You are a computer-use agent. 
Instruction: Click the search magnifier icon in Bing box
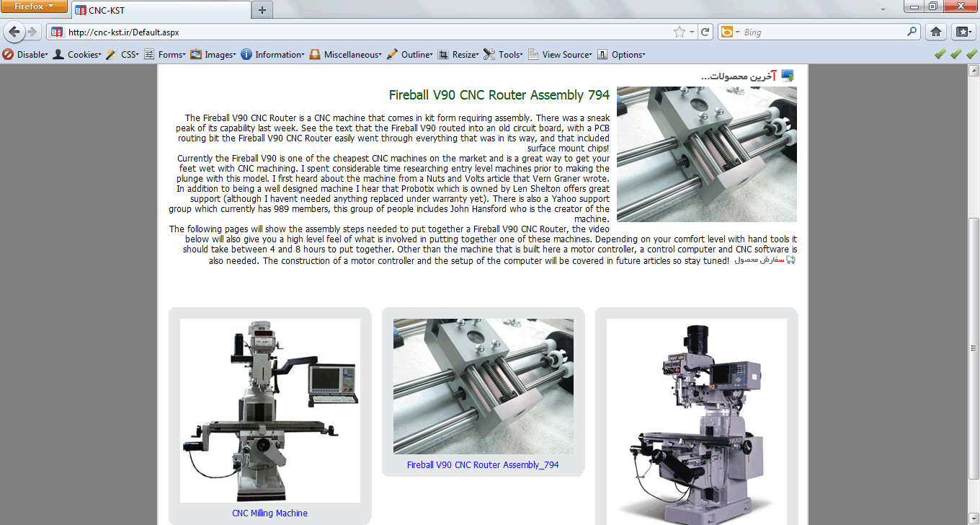912,32
